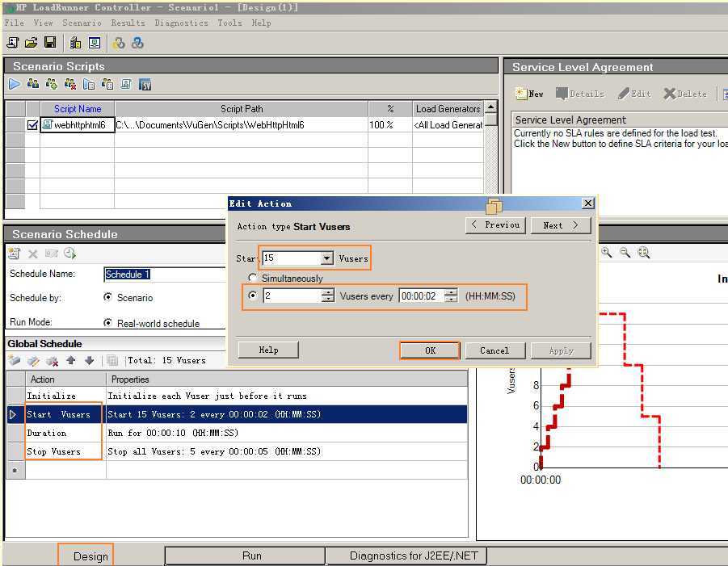Delete the selected action with the red X icon

coord(52,360)
